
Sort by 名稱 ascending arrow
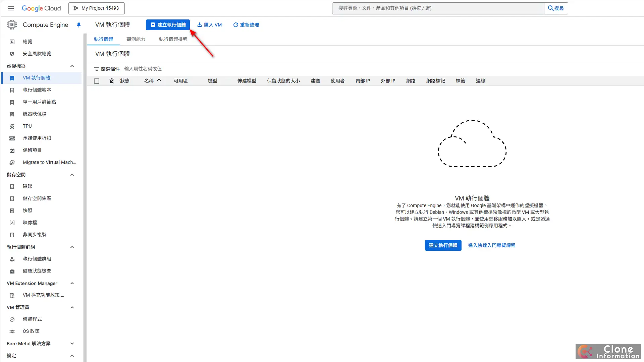pos(159,81)
